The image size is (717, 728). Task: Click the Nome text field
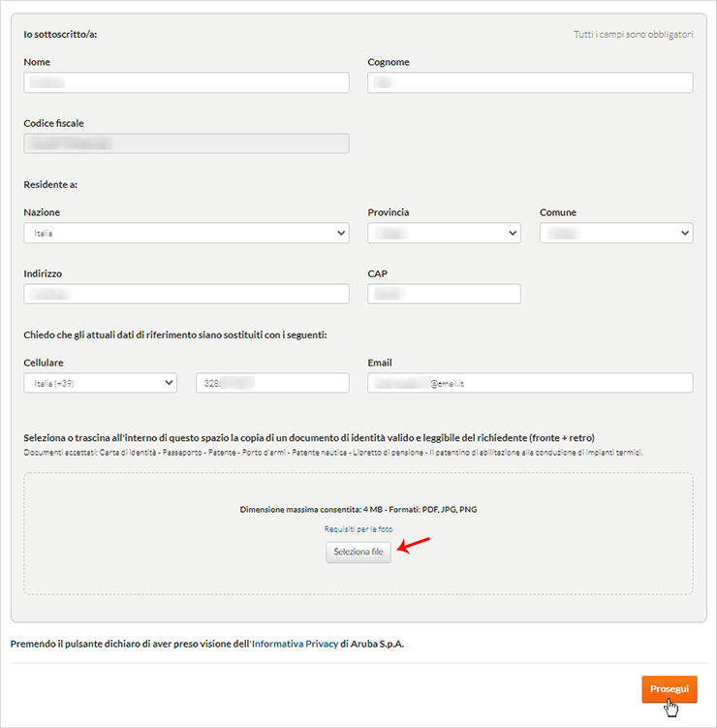pyautogui.click(x=186, y=82)
